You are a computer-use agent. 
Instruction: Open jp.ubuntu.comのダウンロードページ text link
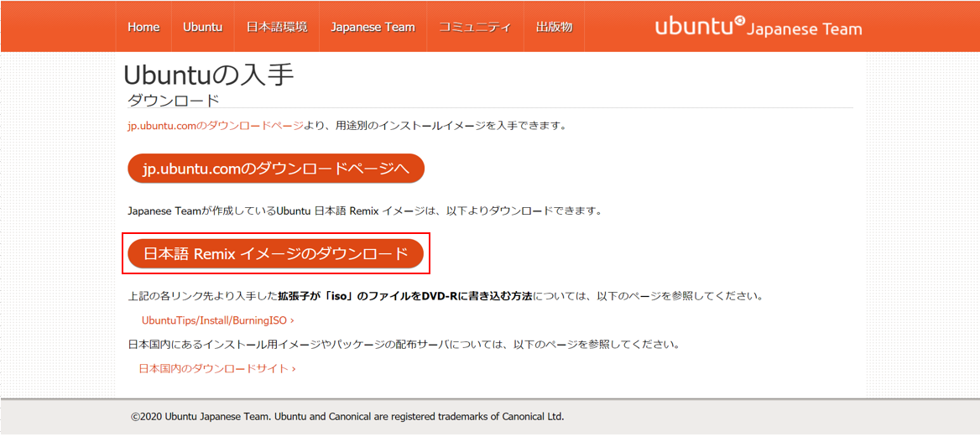[x=216, y=126]
